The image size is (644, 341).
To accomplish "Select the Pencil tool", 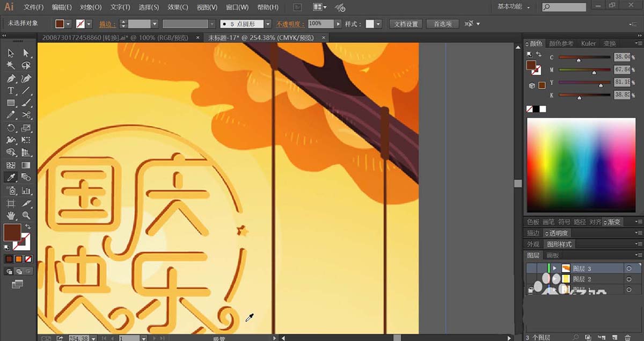I will tap(11, 115).
